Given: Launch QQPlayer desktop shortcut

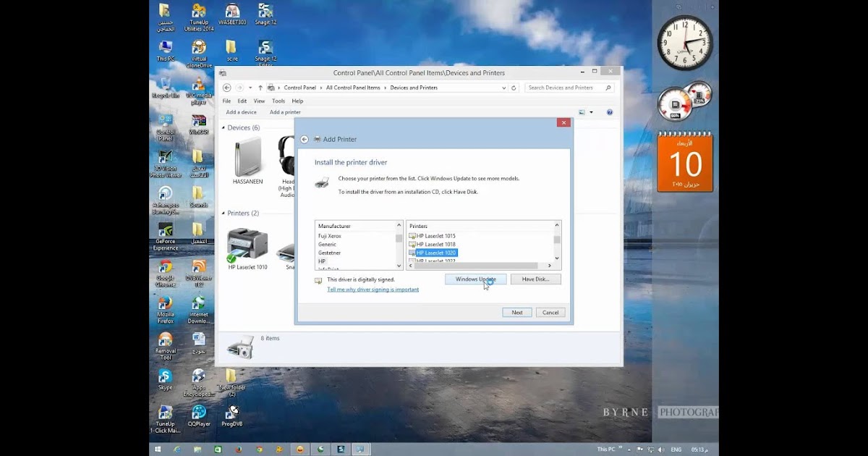Looking at the screenshot, I should pos(198,416).
